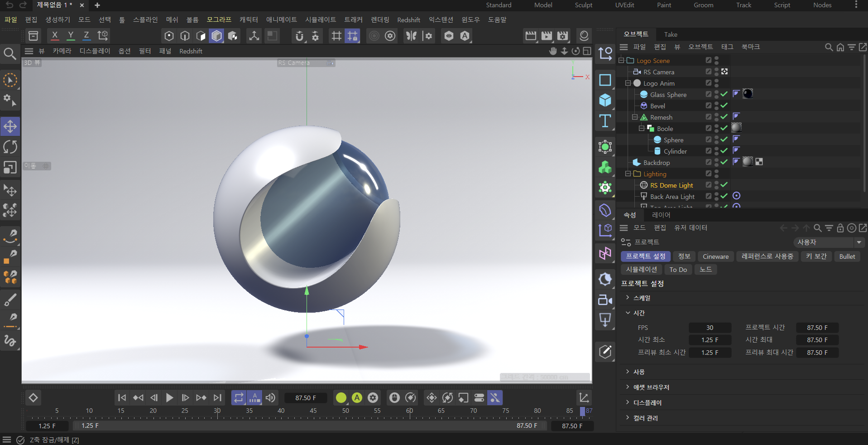Toggle autokeying A button

[x=357, y=398]
